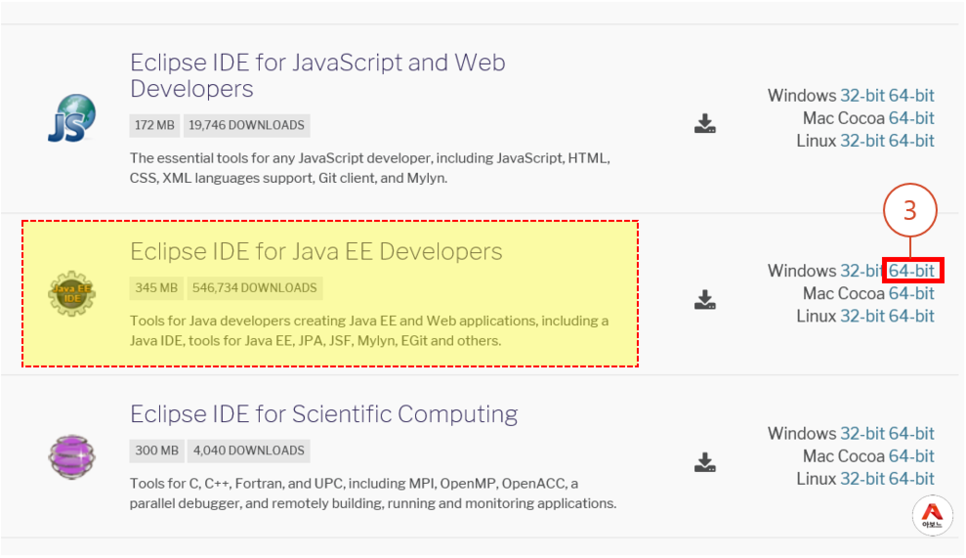Click the 4,040 DOWNLOADS badge
The height and width of the screenshot is (558, 966).
click(x=249, y=451)
